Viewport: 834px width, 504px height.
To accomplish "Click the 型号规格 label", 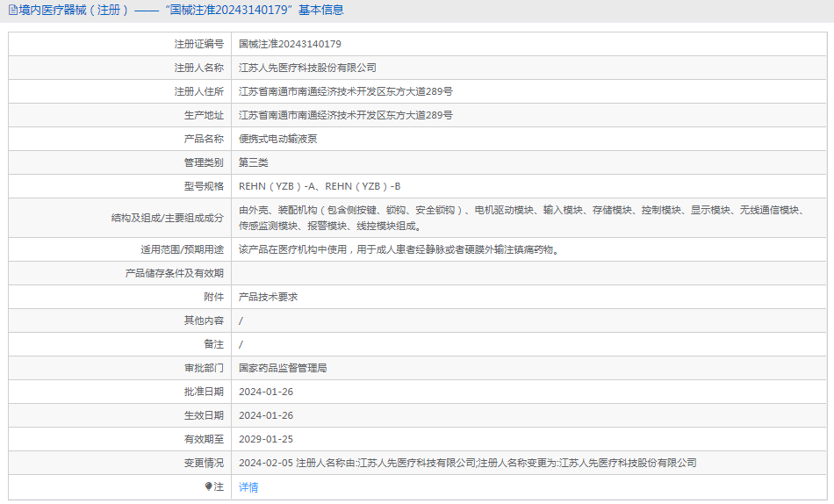I will click(x=205, y=186).
